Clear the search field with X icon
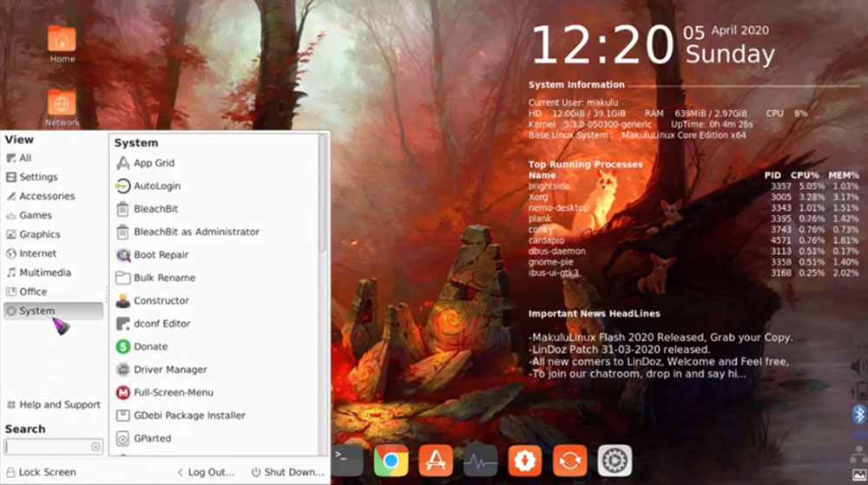 95,447
